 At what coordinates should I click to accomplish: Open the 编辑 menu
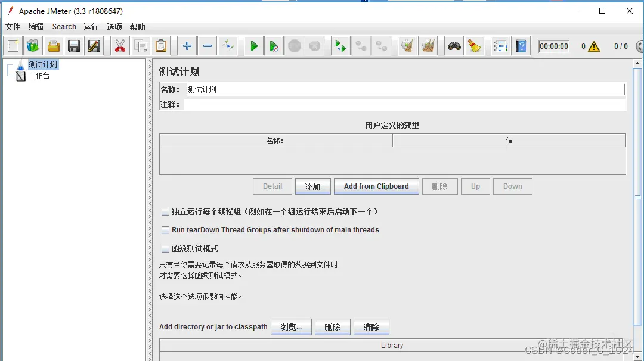36,27
